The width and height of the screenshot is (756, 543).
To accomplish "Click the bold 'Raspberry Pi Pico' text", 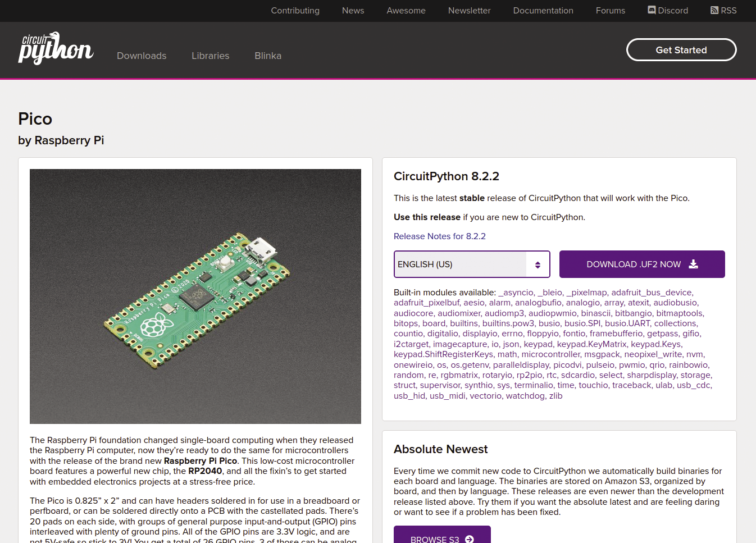I will tap(201, 461).
